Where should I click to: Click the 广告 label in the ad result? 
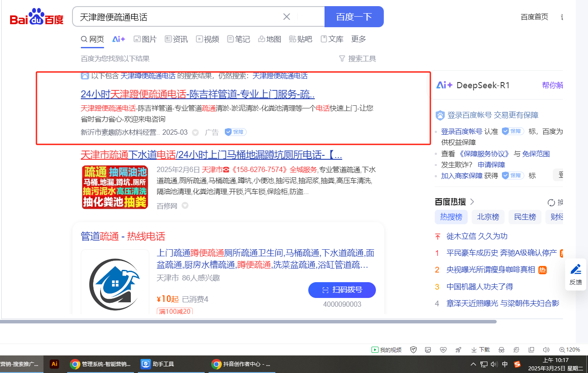coord(212,132)
